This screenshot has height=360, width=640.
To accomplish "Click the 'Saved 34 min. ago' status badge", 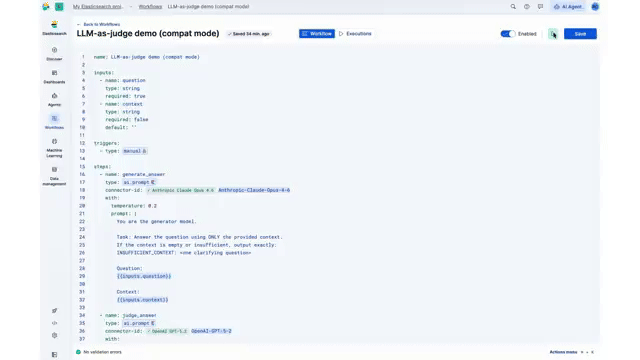I will (249, 34).
